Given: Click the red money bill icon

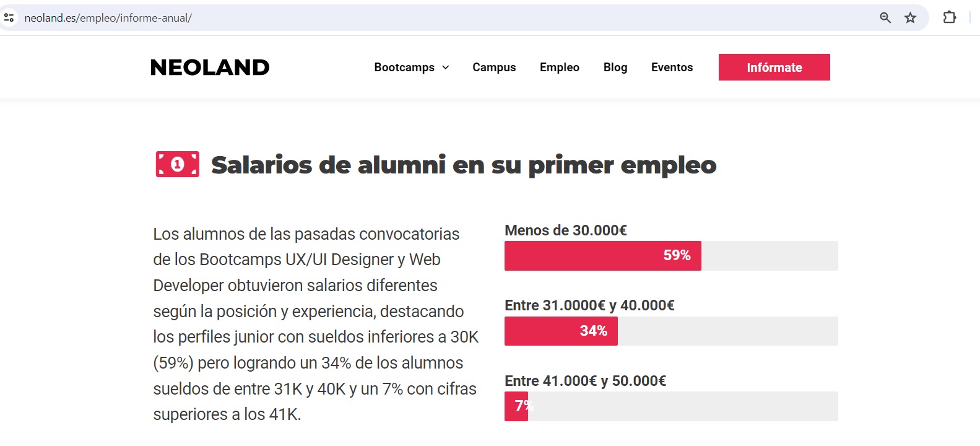Looking at the screenshot, I should (178, 164).
